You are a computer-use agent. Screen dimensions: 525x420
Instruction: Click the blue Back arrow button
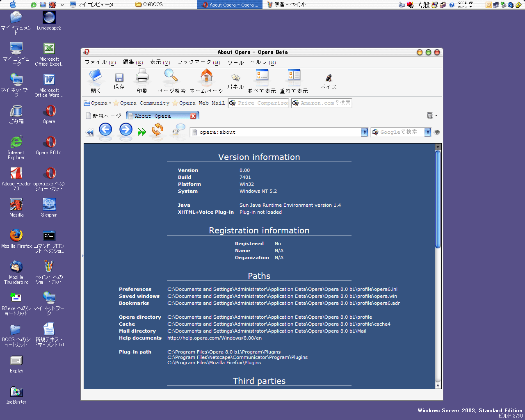tap(105, 130)
